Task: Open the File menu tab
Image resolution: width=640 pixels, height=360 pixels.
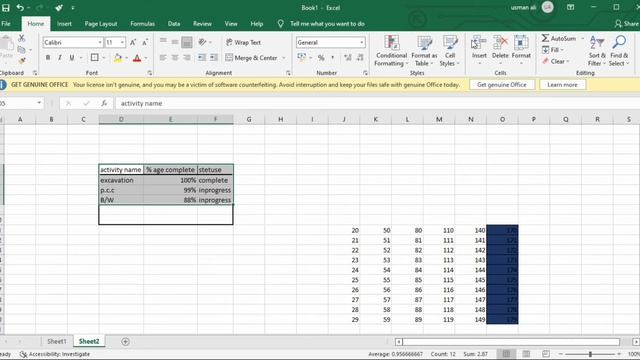Action: [x=6, y=24]
